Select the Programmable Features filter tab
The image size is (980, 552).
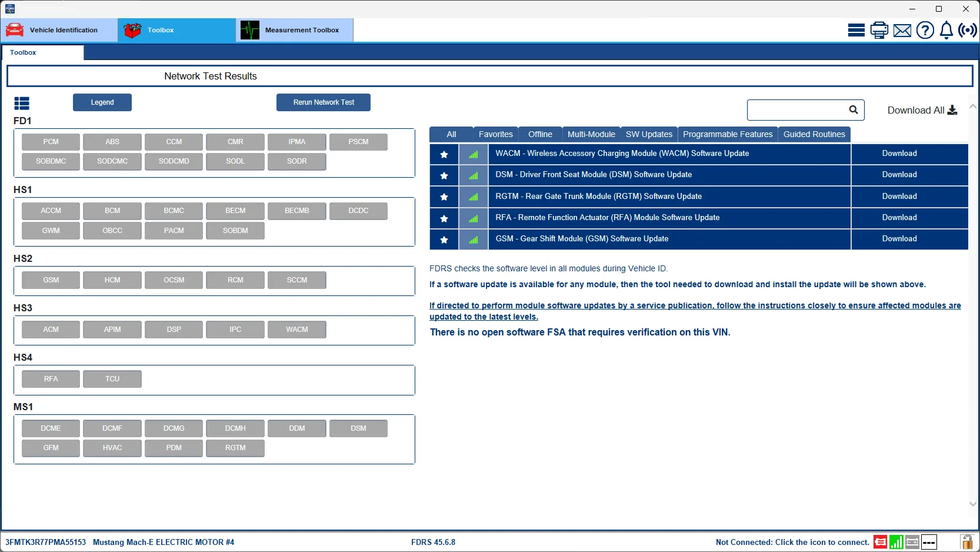[728, 134]
